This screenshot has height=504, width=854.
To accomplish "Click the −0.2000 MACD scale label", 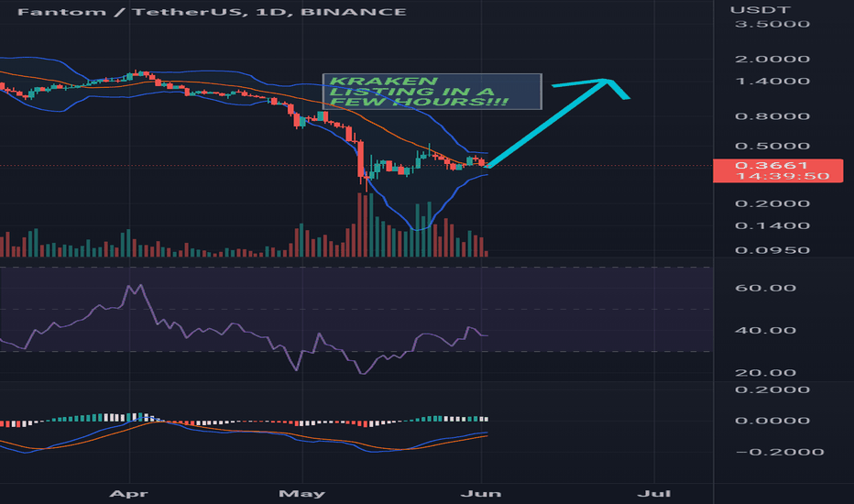I will [780, 453].
